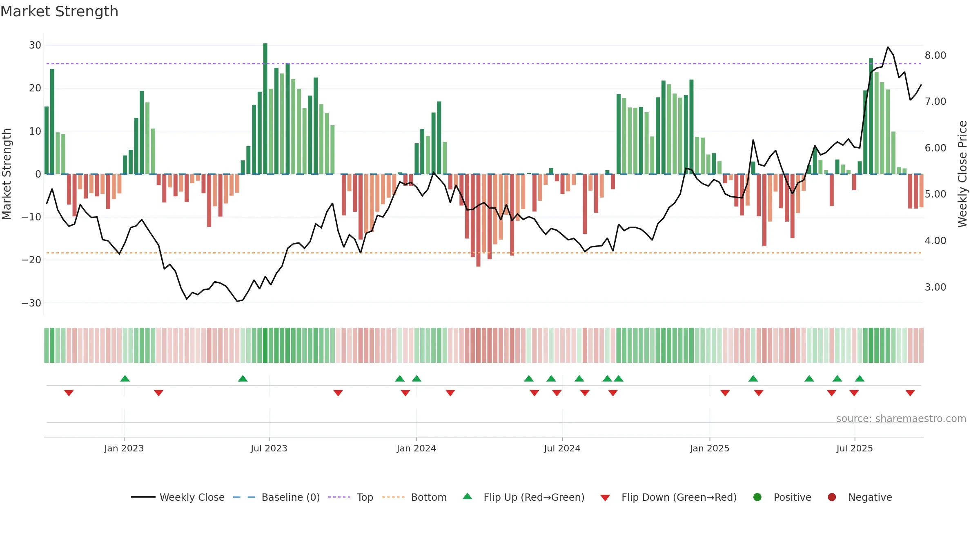The height and width of the screenshot is (551, 980).
Task: Click the Jan 2023 x-axis label
Action: point(124,448)
